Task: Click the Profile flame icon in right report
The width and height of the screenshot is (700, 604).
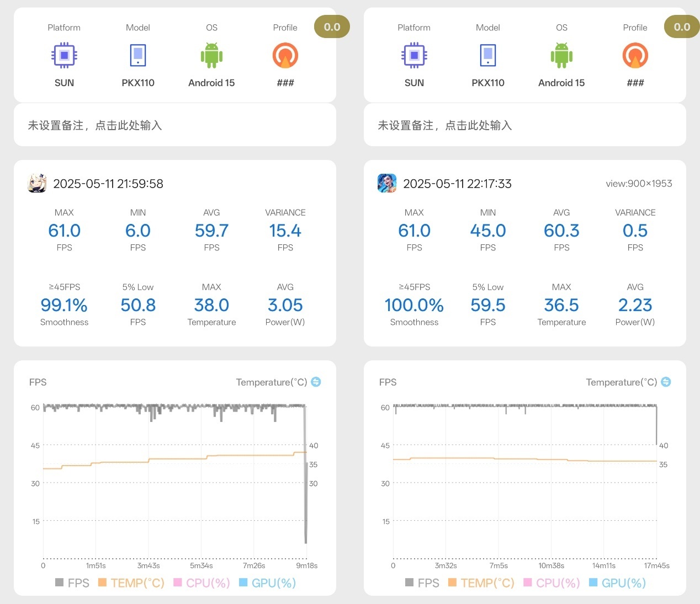Action: tap(635, 55)
